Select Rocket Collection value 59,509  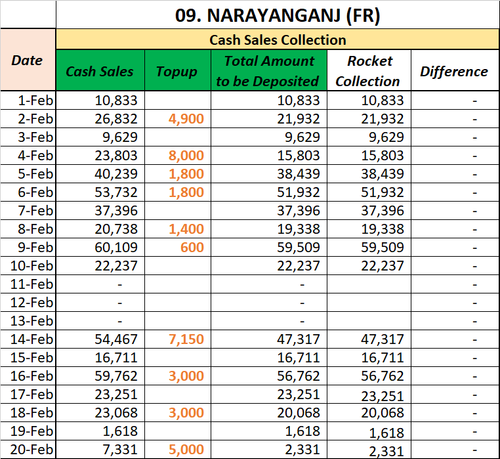pyautogui.click(x=369, y=247)
